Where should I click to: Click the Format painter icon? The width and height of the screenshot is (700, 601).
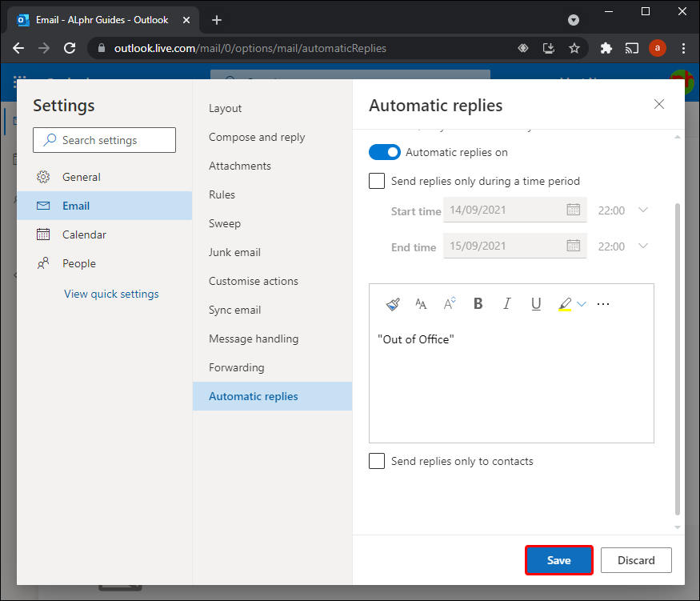(392, 304)
